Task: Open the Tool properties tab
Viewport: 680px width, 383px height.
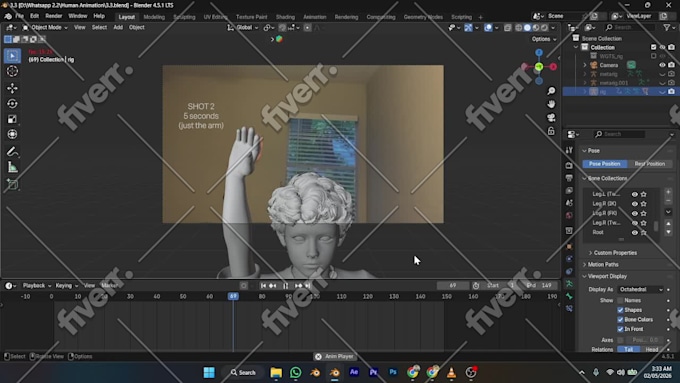Action: (569, 150)
